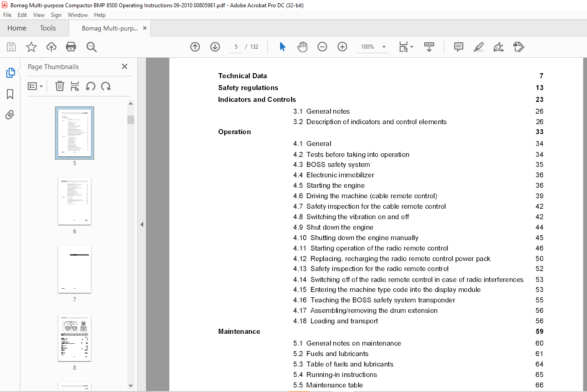Select the Highlight text pen tool
The height and width of the screenshot is (392, 587).
(478, 47)
